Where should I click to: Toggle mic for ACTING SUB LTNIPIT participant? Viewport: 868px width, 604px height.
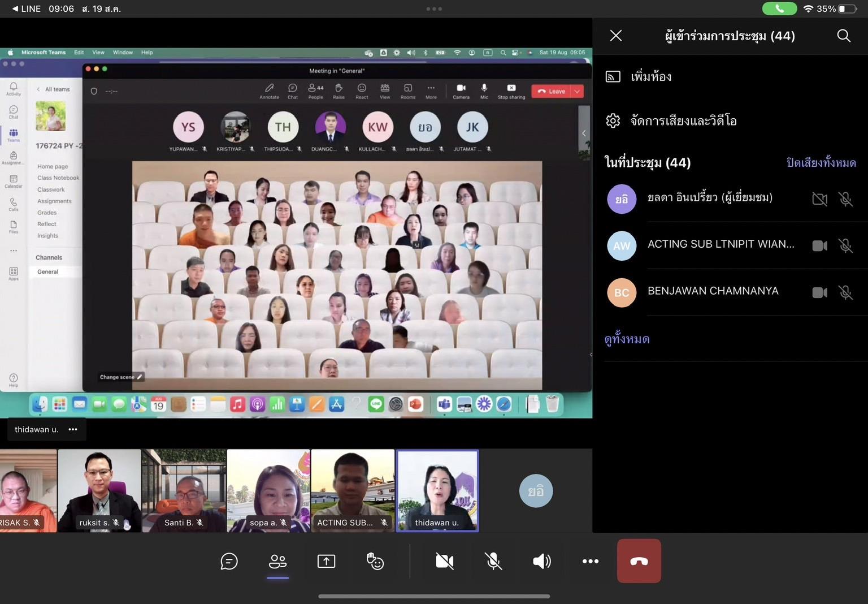(x=845, y=245)
